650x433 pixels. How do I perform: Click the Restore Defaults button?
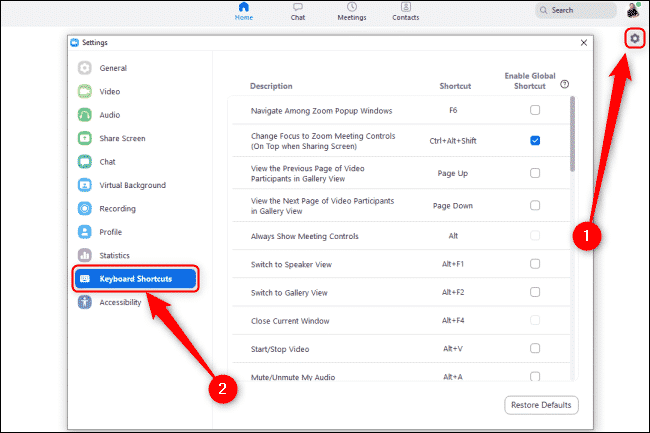point(541,405)
